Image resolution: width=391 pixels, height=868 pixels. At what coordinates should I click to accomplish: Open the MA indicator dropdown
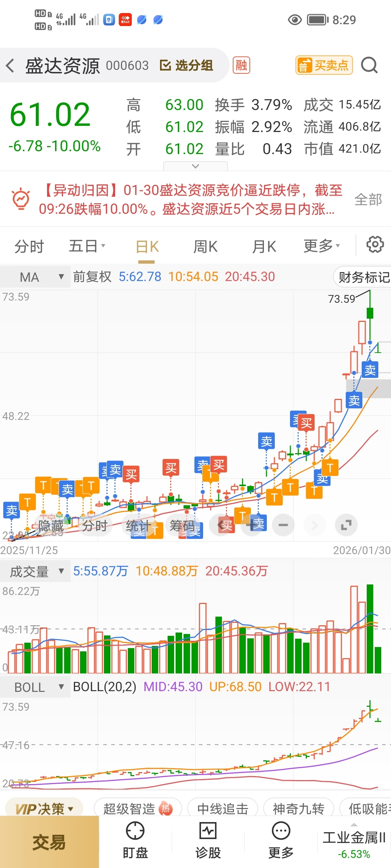click(35, 277)
